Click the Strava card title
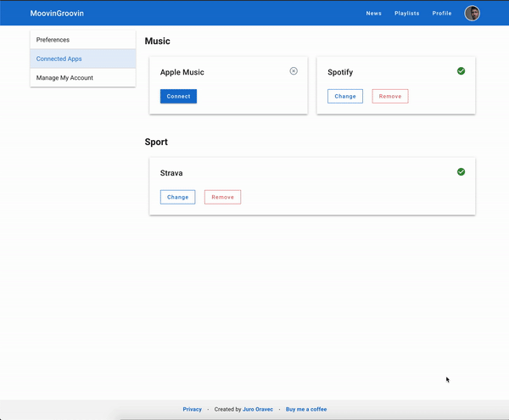Screen dimensions: 509x420 pyautogui.click(x=171, y=173)
